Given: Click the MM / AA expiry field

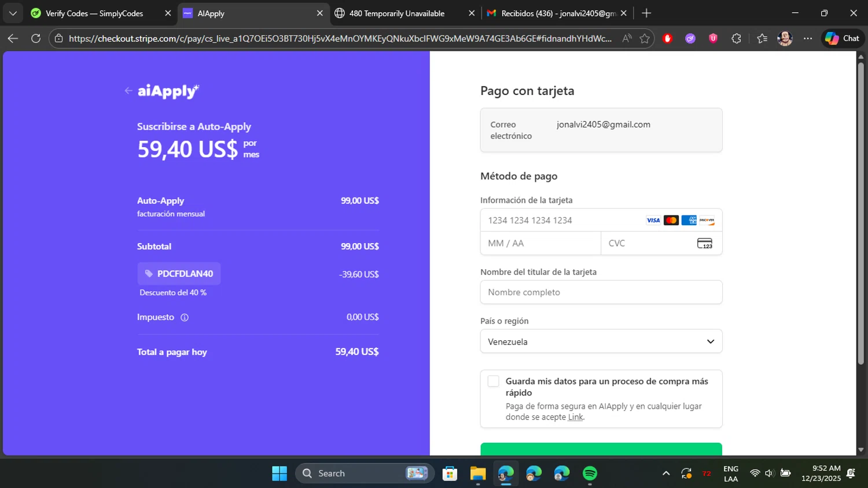Looking at the screenshot, I should (540, 243).
